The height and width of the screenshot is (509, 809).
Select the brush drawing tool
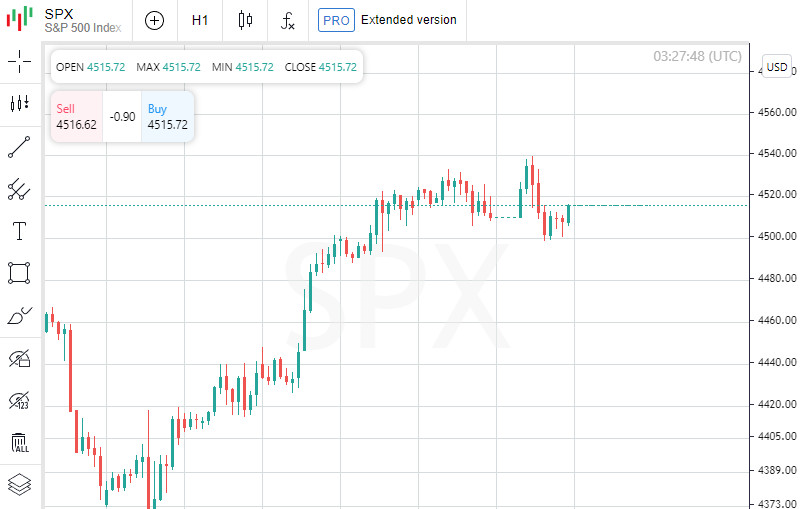[19, 316]
